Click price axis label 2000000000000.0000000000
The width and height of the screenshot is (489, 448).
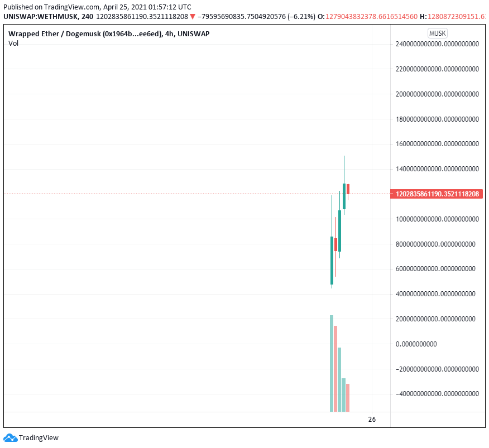pyautogui.click(x=437, y=94)
